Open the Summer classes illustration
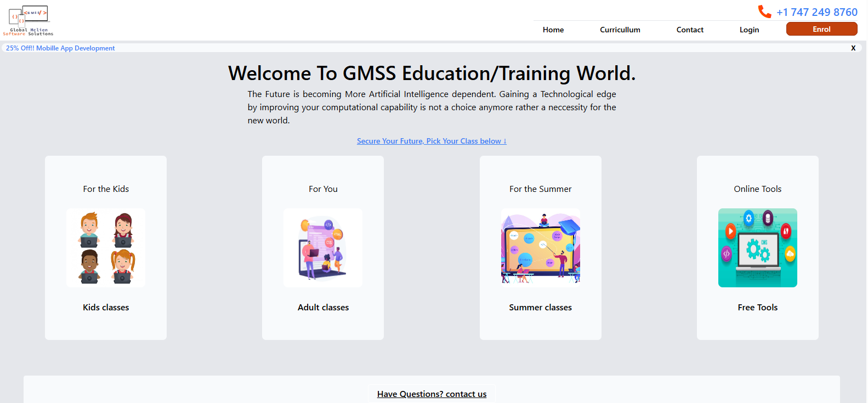The height and width of the screenshot is (403, 868). click(540, 248)
